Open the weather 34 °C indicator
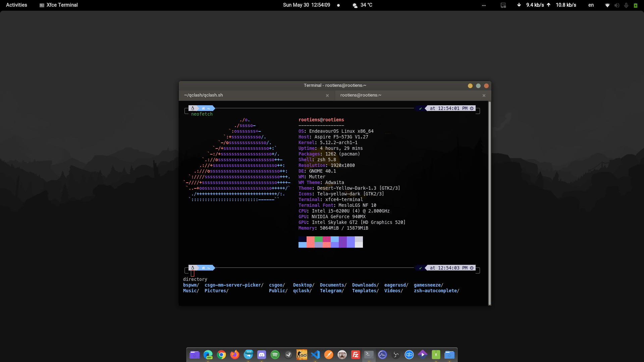Screen dimensions: 644x362 point(362,5)
